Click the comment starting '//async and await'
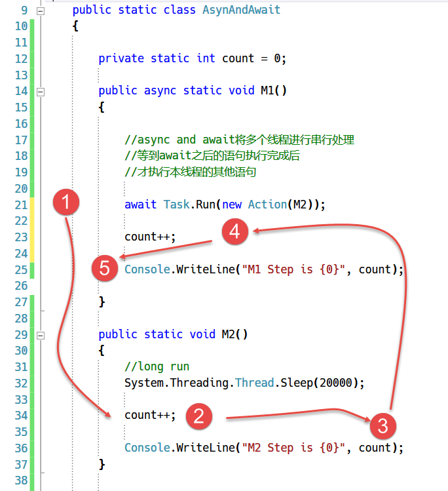Viewport: 448px width, 491px height. 239,140
